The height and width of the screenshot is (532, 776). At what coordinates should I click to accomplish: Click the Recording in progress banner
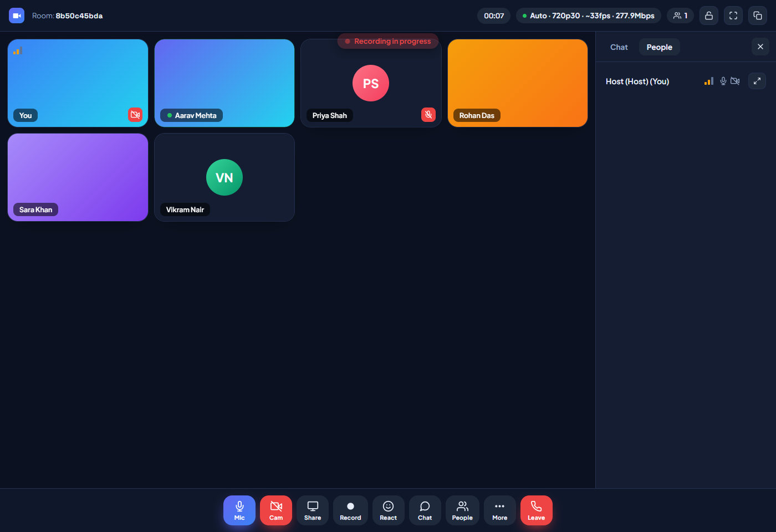(388, 41)
